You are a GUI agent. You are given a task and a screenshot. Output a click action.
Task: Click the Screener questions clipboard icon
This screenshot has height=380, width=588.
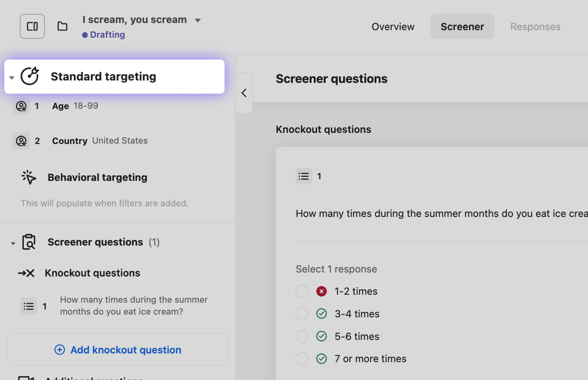[29, 242]
